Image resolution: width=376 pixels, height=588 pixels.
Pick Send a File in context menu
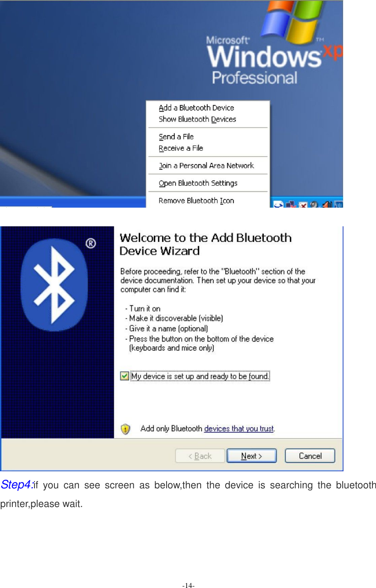[x=176, y=137]
